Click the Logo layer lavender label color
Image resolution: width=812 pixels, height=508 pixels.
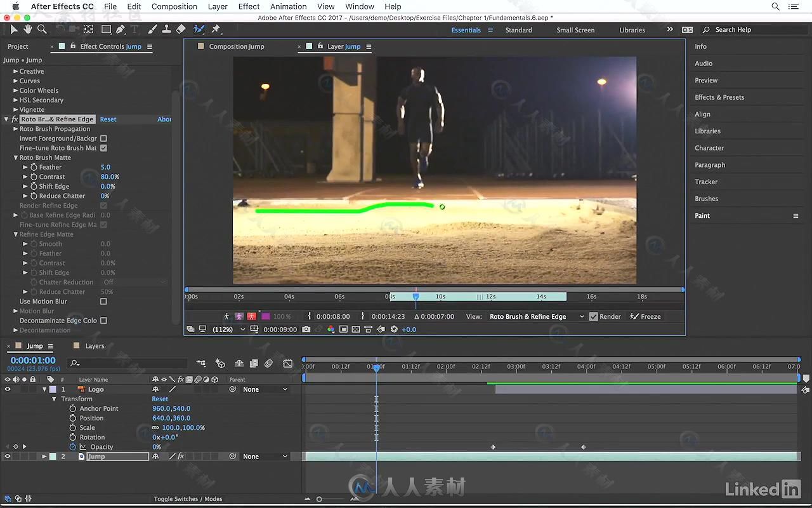click(x=53, y=389)
